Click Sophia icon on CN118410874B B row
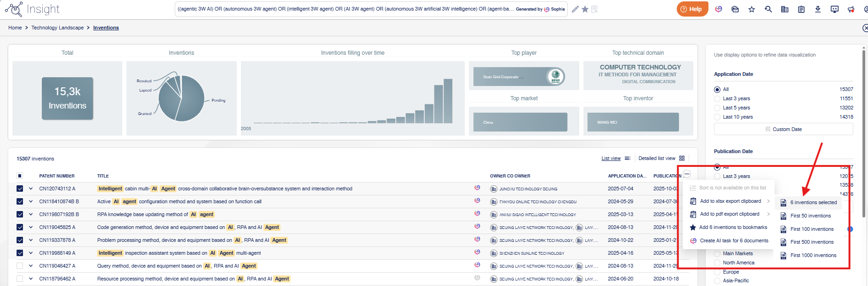The width and height of the screenshot is (868, 286). pos(477,200)
